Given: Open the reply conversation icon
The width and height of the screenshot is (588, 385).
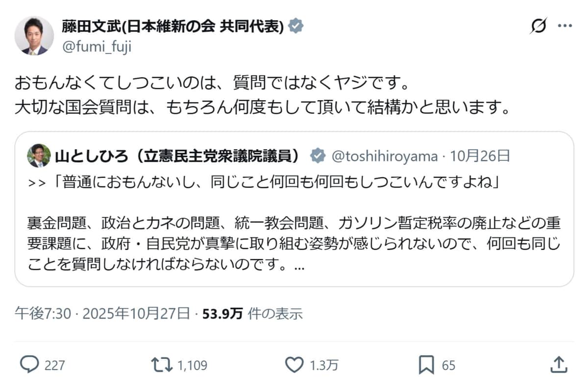Looking at the screenshot, I should (30, 365).
